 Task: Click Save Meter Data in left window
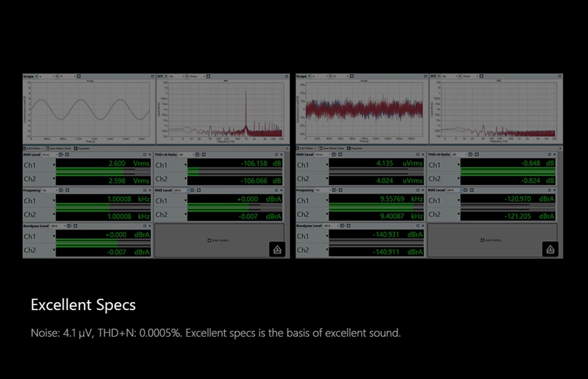60,147
